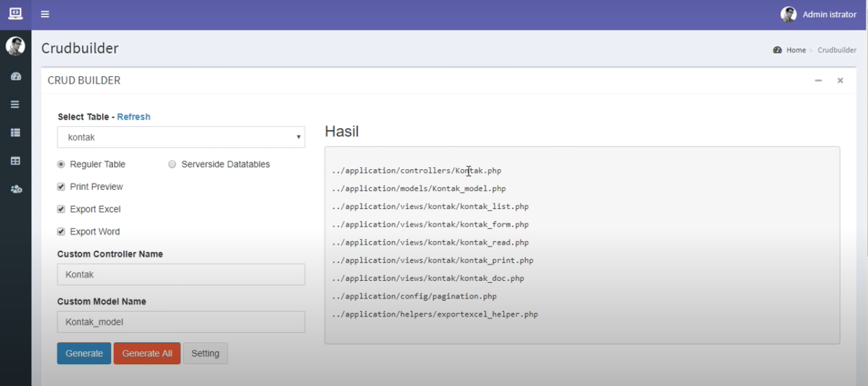868x386 pixels.
Task: Click the Custom Model Name field
Action: click(x=181, y=322)
